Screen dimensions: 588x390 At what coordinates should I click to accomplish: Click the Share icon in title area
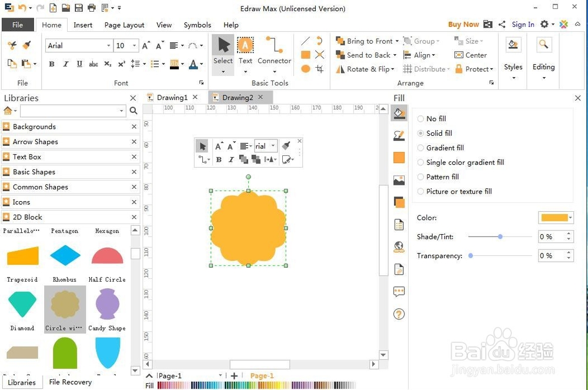[x=502, y=24]
